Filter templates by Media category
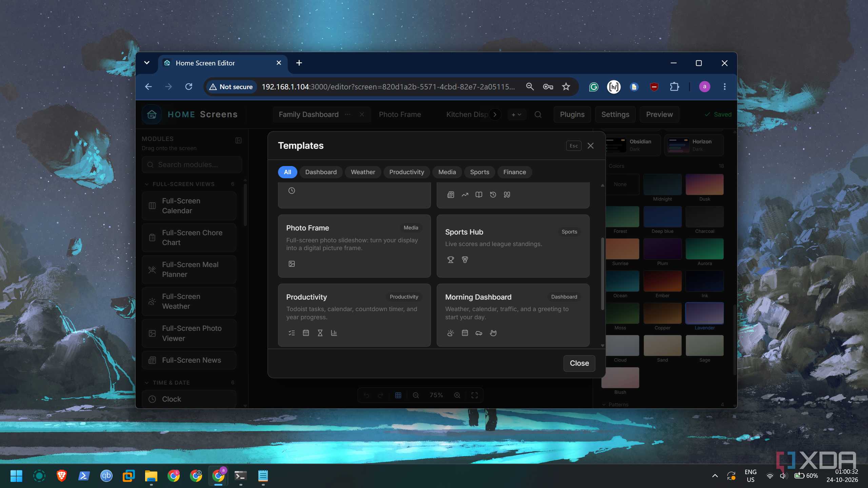 click(x=447, y=172)
